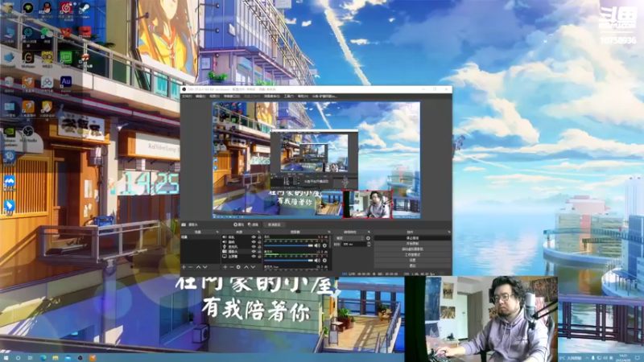Open NetEase Cloud Music red desktop icon
This screenshot has height=362, width=644.
pyautogui.click(x=66, y=8)
